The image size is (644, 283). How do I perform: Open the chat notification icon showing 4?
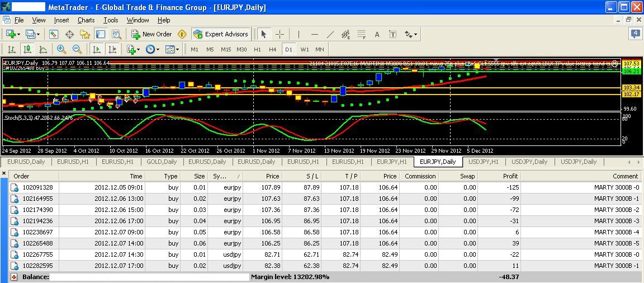(636, 34)
